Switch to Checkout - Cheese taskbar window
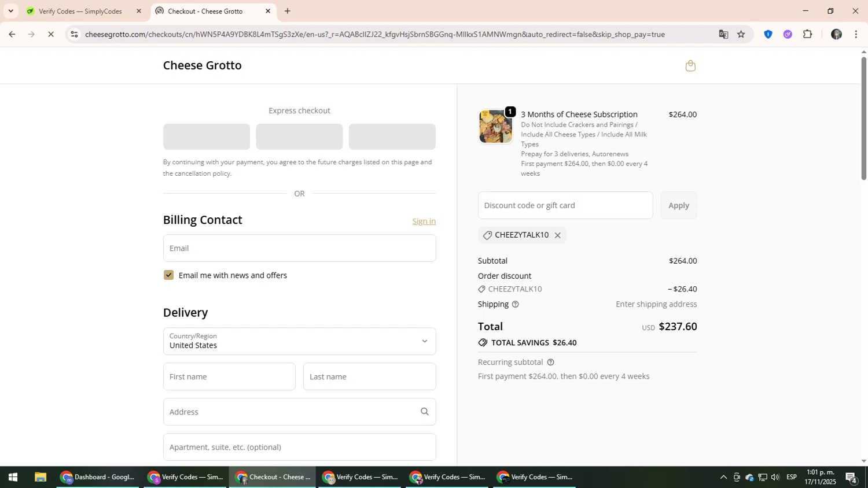Viewport: 868px width, 488px height. [273, 477]
